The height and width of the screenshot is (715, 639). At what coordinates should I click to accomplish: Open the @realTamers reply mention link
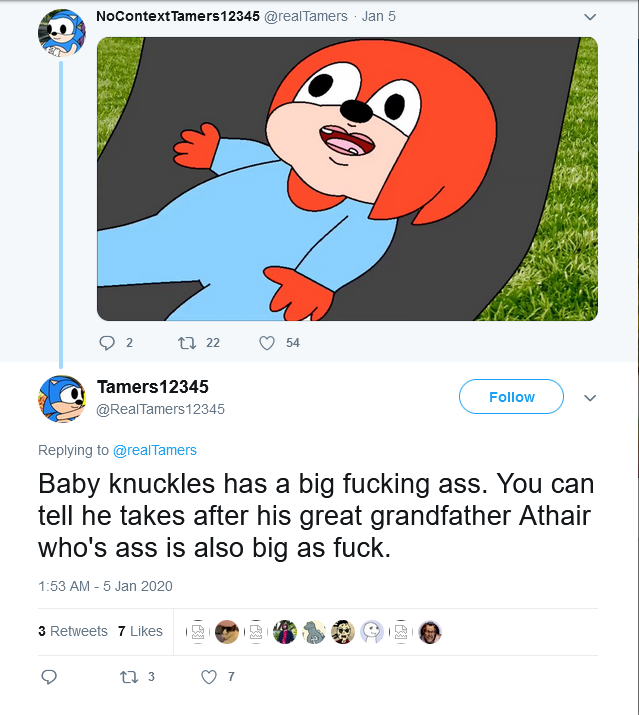pos(155,450)
